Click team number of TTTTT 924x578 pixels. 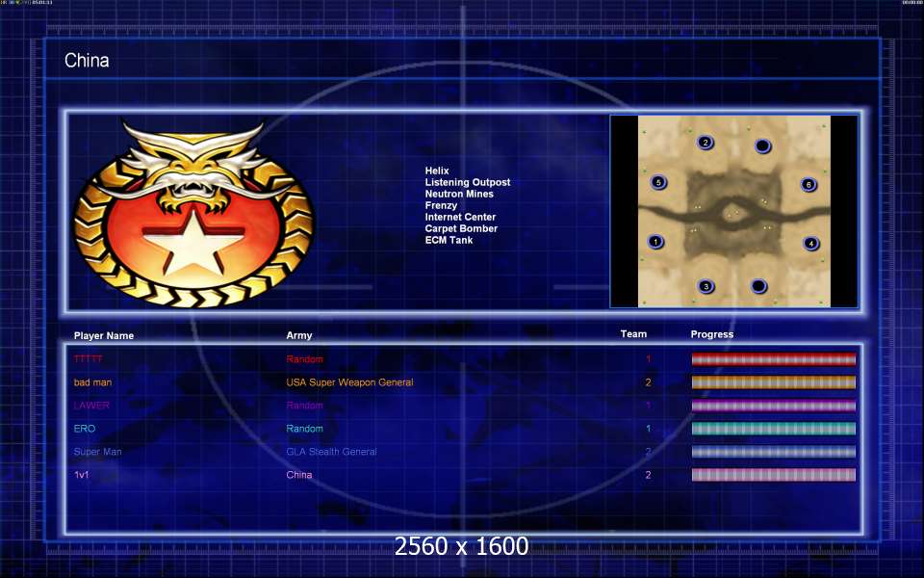648,359
